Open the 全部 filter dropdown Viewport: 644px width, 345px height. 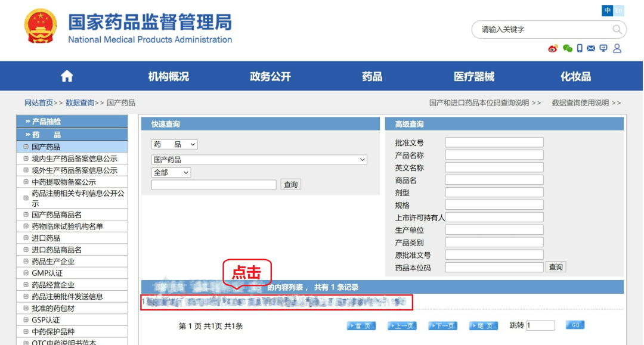171,172
